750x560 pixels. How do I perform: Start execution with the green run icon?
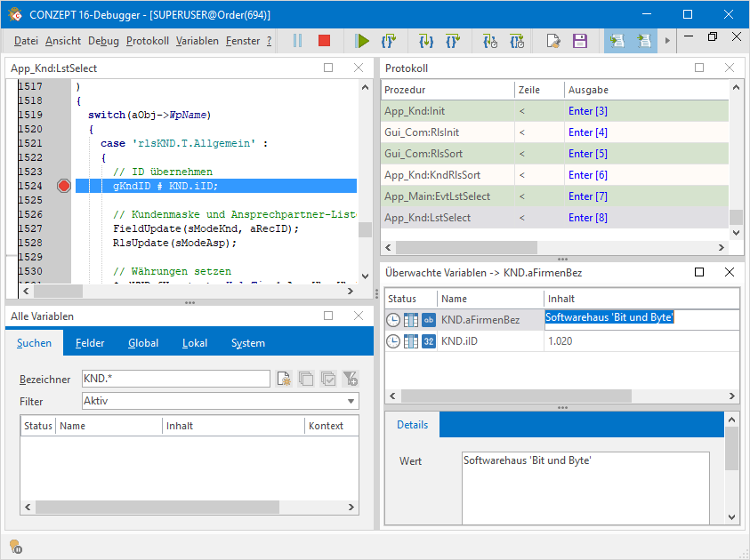tap(362, 41)
